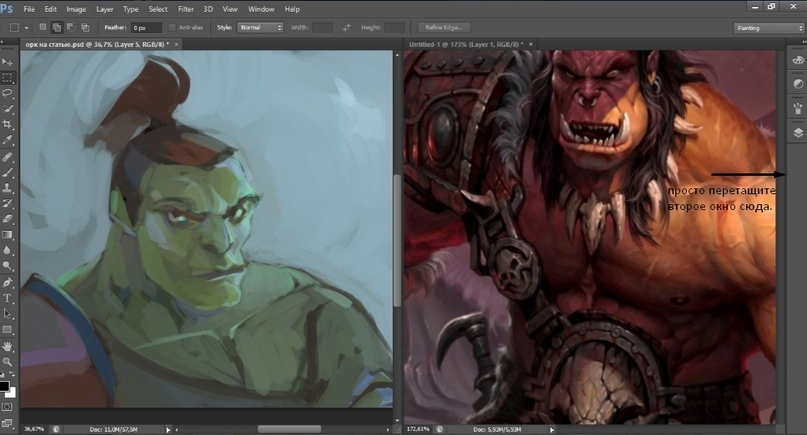Select the Gradient tool

coord(7,235)
